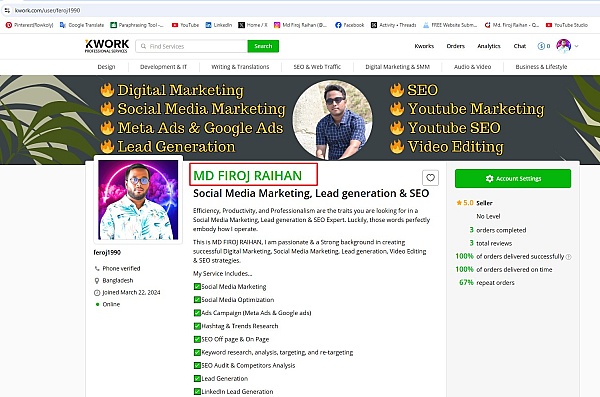
Task: Open the Development & IT category
Action: click(163, 67)
